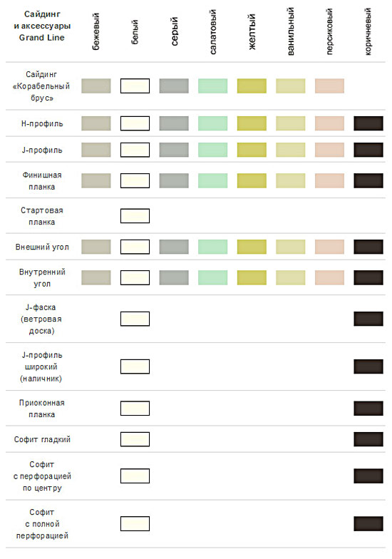Choose the white swatch for J-профиль широкий (наличник)

pos(135,366)
